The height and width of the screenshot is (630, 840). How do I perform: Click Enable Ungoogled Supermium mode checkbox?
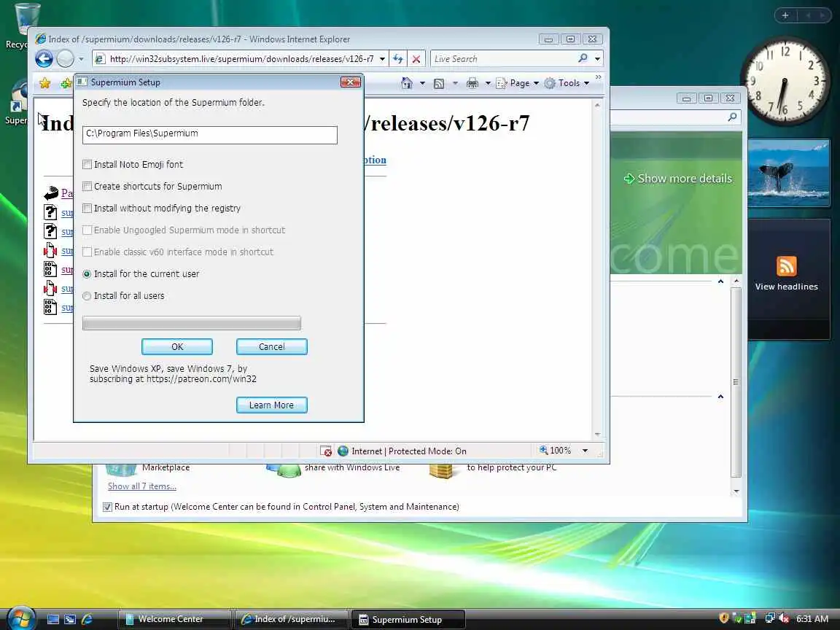pyautogui.click(x=87, y=230)
